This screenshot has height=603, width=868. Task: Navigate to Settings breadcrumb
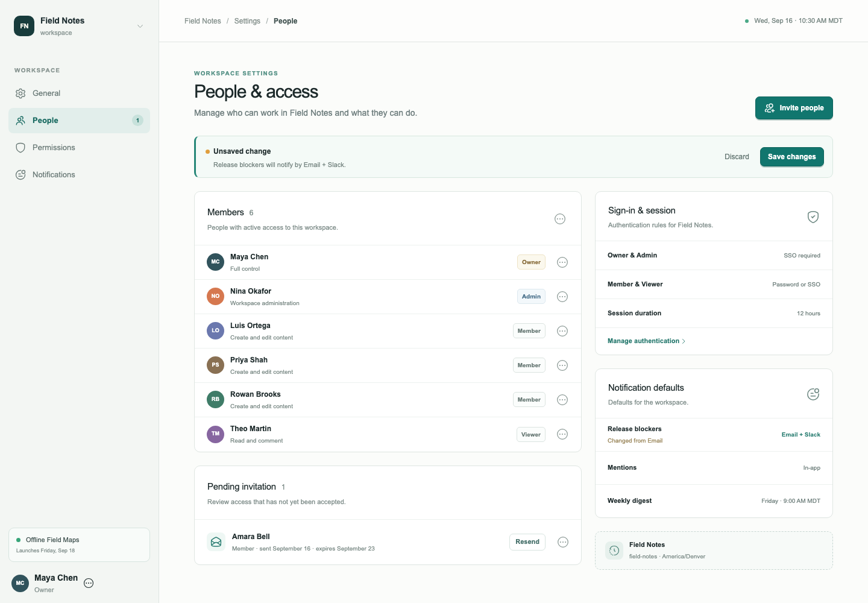(x=247, y=21)
